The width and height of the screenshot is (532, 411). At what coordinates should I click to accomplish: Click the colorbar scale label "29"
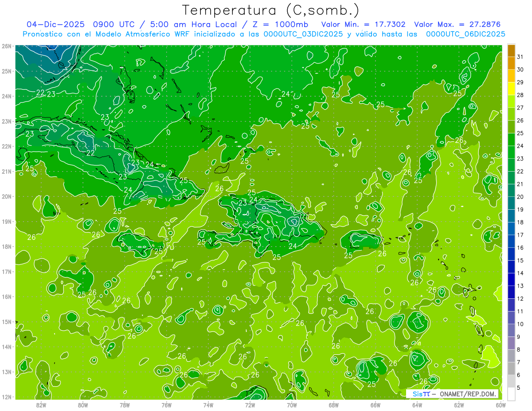click(x=520, y=82)
